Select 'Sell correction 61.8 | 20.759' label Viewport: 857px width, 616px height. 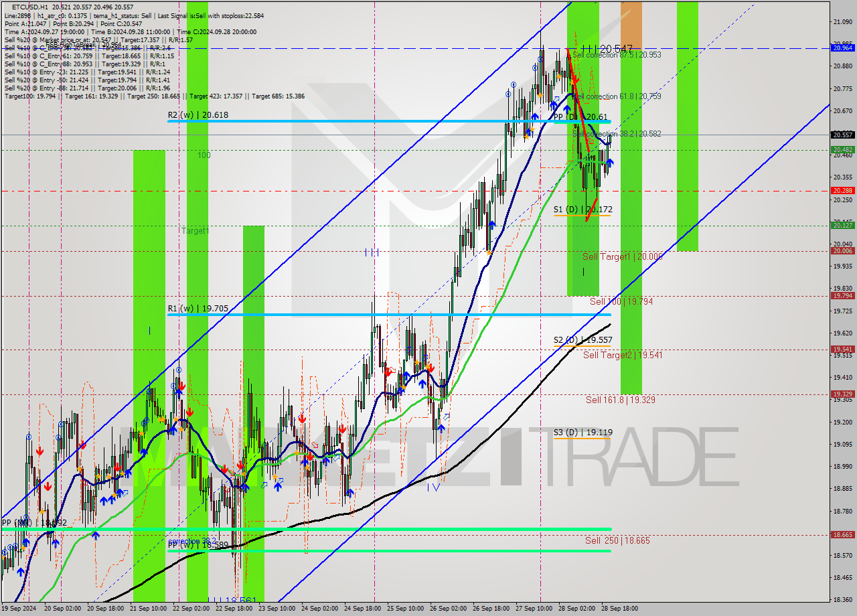[x=617, y=96]
